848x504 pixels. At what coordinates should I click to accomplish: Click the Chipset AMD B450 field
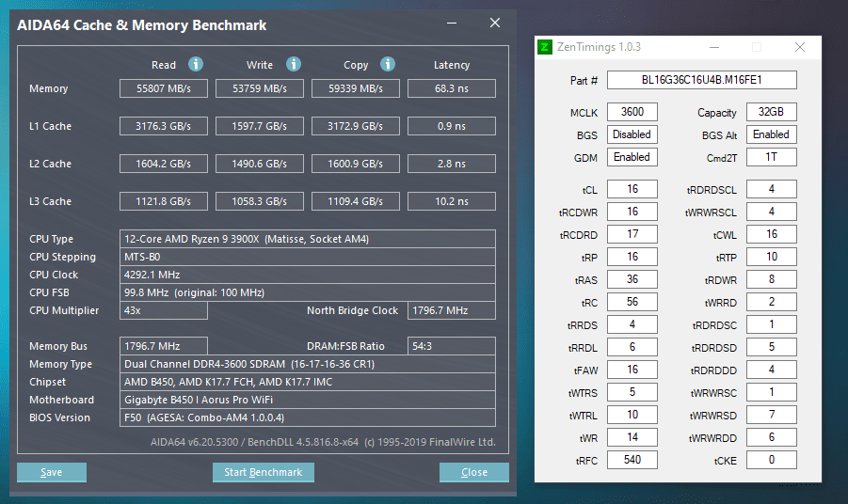click(x=307, y=382)
